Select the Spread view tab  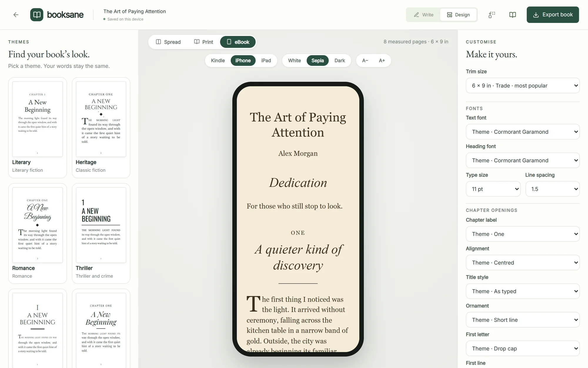point(168,42)
